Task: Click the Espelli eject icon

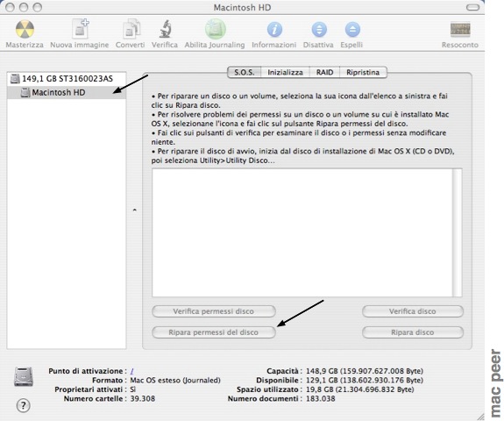Action: (352, 30)
